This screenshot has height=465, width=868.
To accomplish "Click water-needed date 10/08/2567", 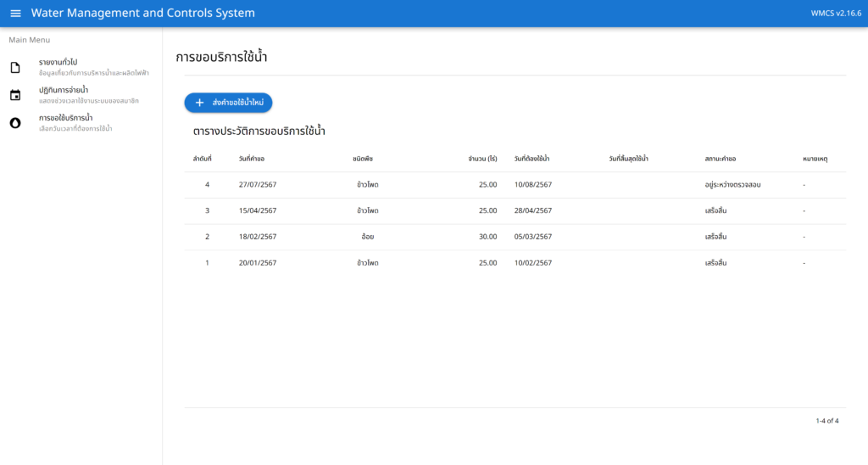I will tap(533, 185).
